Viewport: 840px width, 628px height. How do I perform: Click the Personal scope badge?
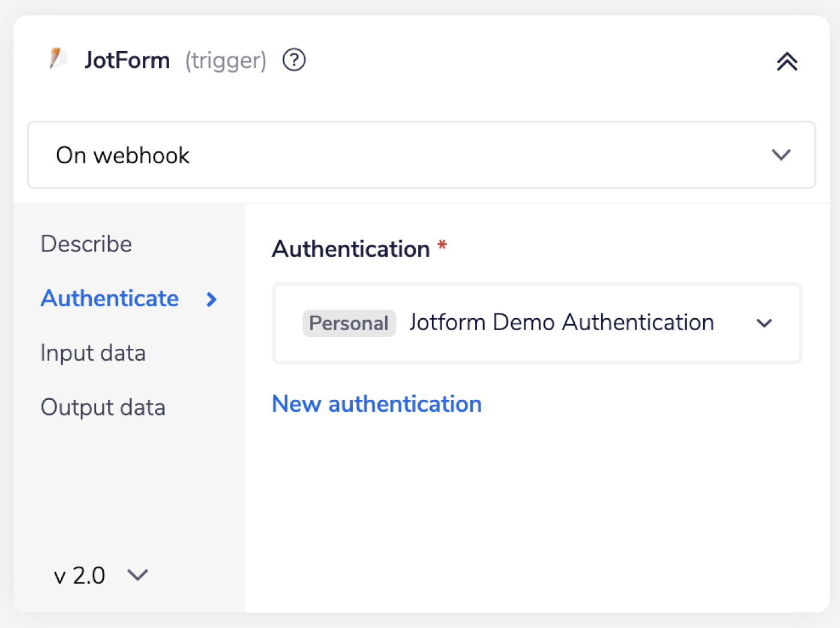(x=349, y=323)
